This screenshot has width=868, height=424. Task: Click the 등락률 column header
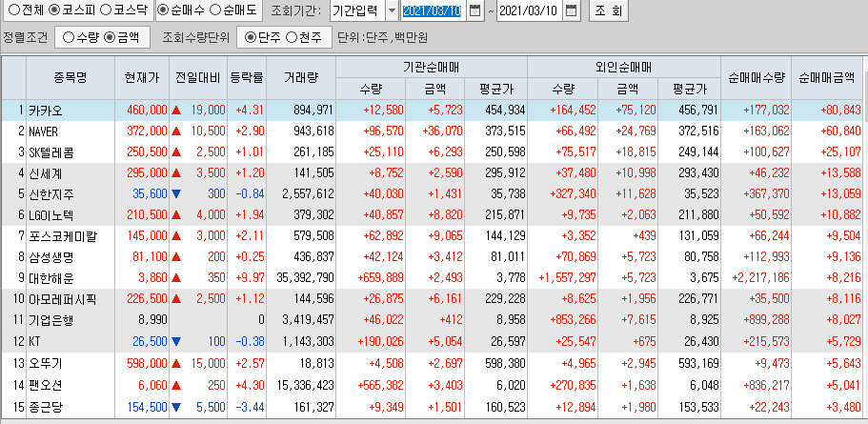point(247,78)
